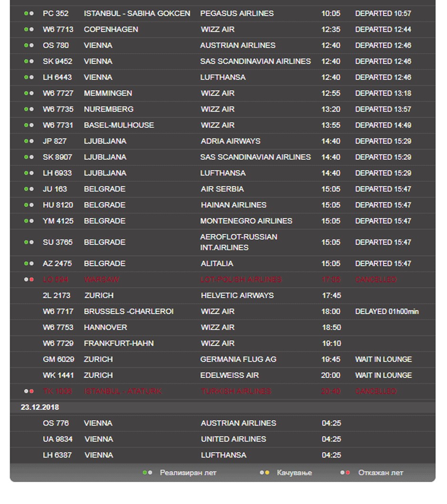Click the status dots for flight JU 163
Image resolution: width=447 pixels, height=504 pixels.
coord(29,189)
